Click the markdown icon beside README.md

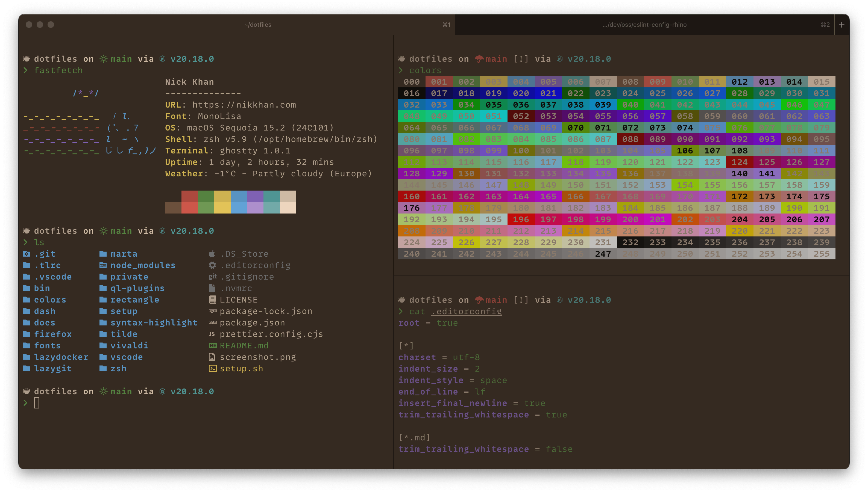coord(213,346)
